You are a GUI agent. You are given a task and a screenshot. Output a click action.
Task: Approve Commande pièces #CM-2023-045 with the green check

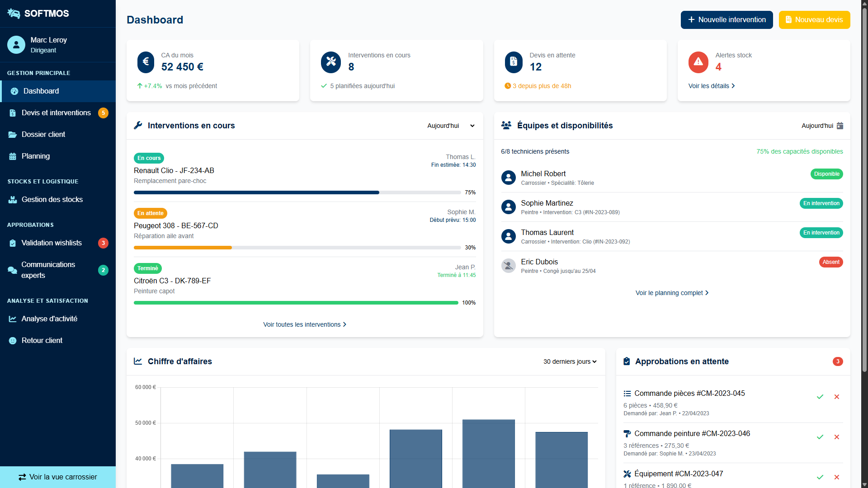(820, 397)
